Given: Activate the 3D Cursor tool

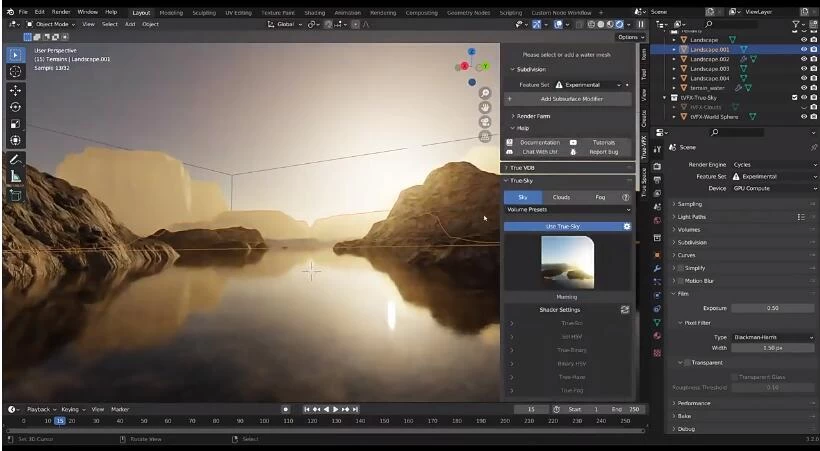Looking at the screenshot, I should [15, 72].
